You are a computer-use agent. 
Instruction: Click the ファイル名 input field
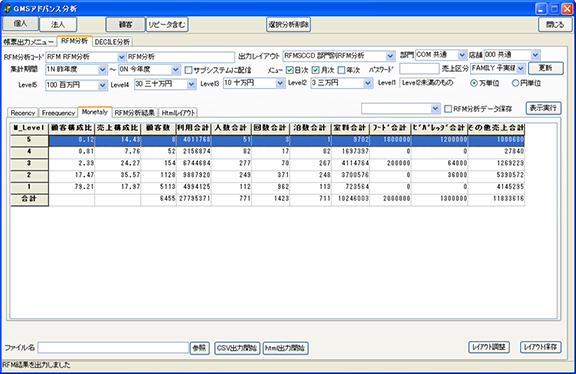tap(113, 348)
